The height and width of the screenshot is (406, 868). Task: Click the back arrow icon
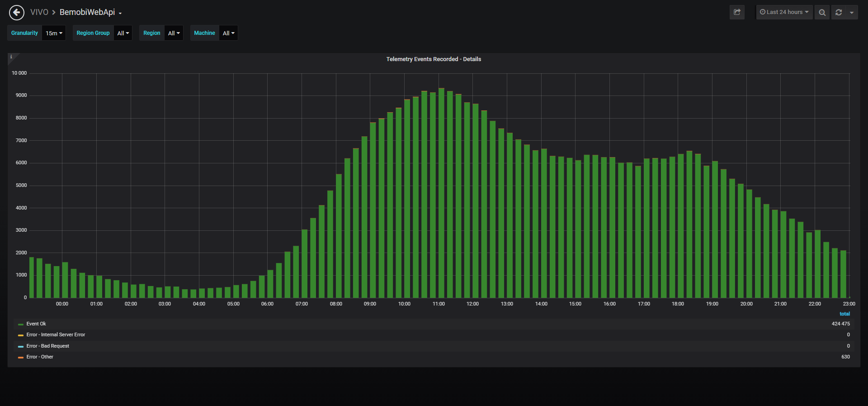[17, 13]
